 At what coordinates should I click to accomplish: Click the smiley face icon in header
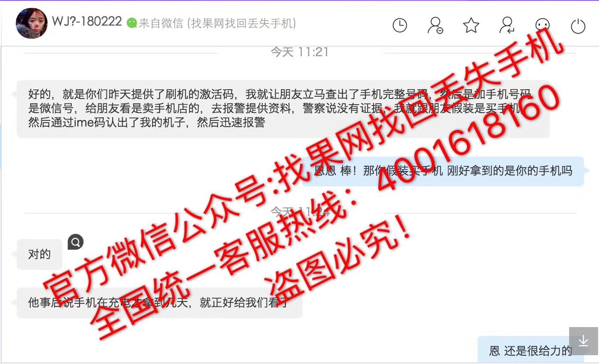543,25
